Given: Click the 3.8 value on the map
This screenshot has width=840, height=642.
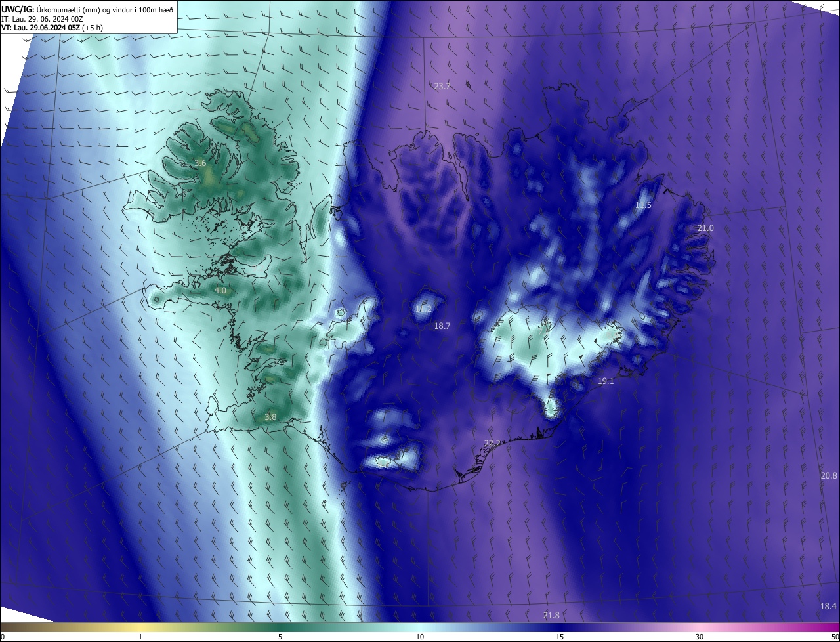Looking at the screenshot, I should tap(270, 417).
